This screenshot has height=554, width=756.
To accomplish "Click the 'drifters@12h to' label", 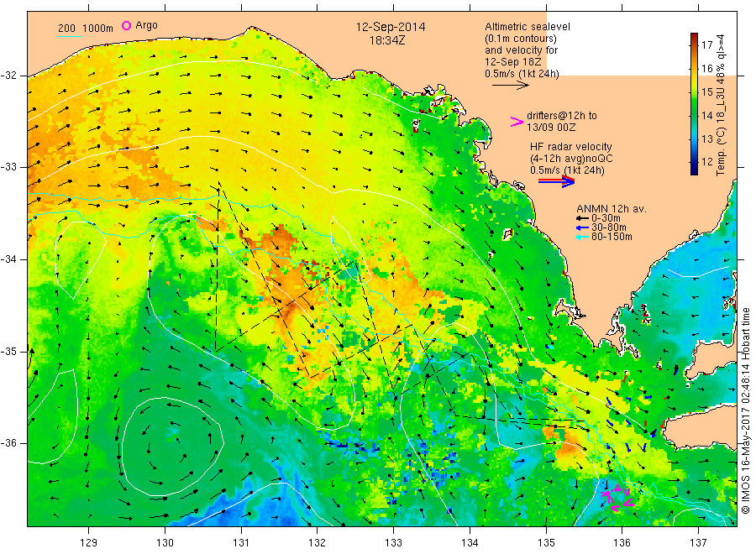I will tap(562, 116).
